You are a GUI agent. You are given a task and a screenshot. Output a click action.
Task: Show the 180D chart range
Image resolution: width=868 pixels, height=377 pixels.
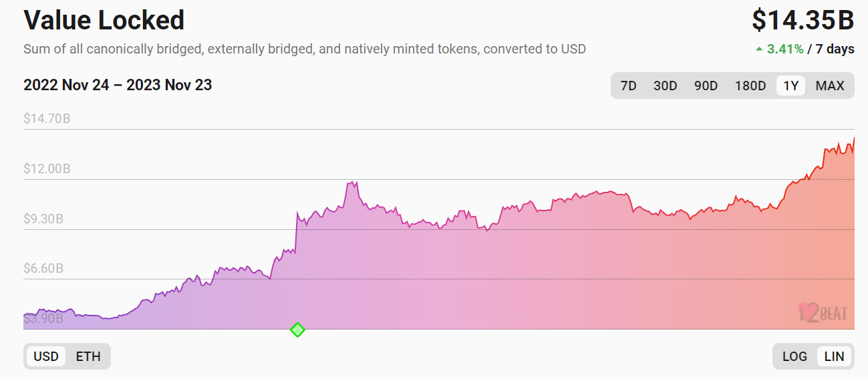tap(750, 86)
